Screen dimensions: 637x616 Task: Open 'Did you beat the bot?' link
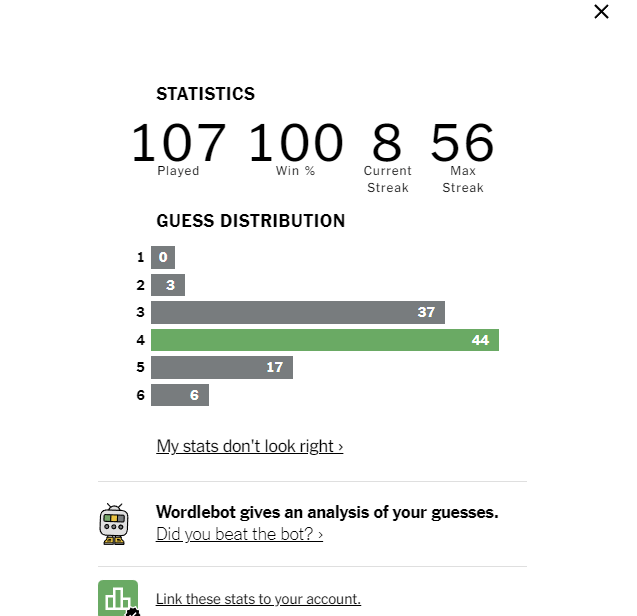click(x=239, y=534)
